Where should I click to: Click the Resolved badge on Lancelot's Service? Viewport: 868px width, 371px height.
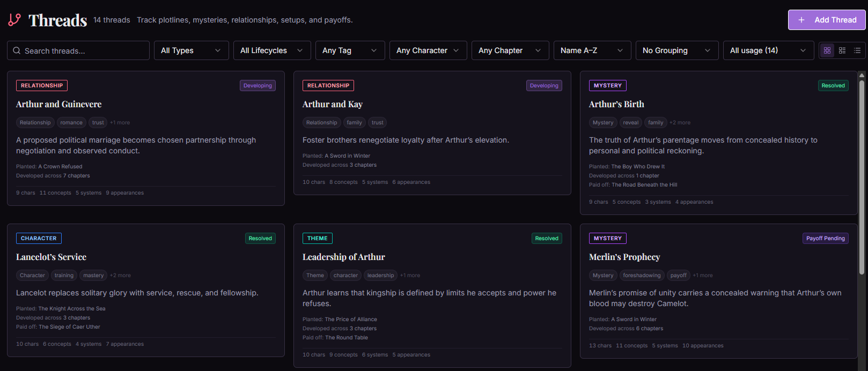pos(260,239)
